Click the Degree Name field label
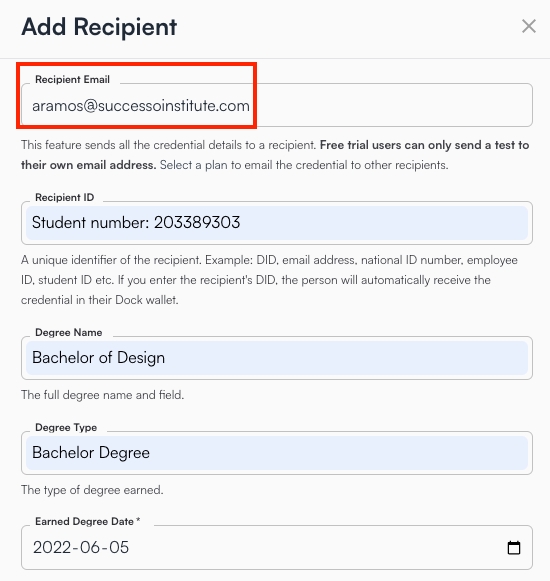The width and height of the screenshot is (550, 581). [69, 332]
